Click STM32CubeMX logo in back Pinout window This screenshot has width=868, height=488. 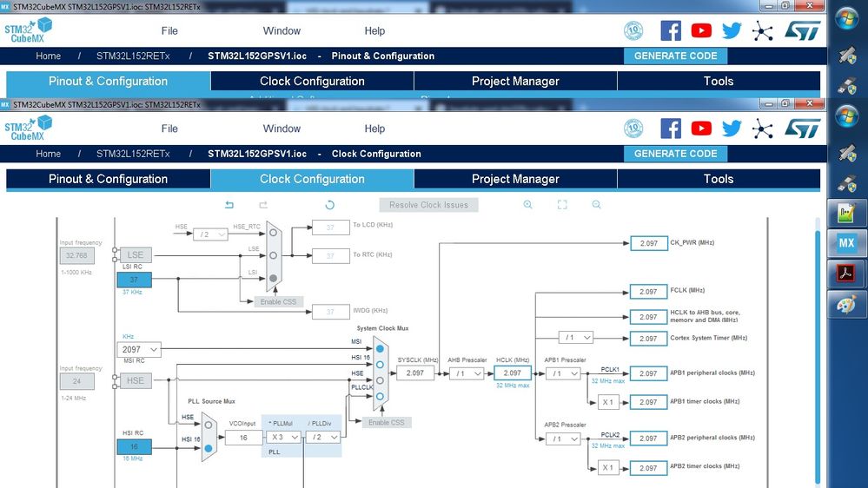28,30
